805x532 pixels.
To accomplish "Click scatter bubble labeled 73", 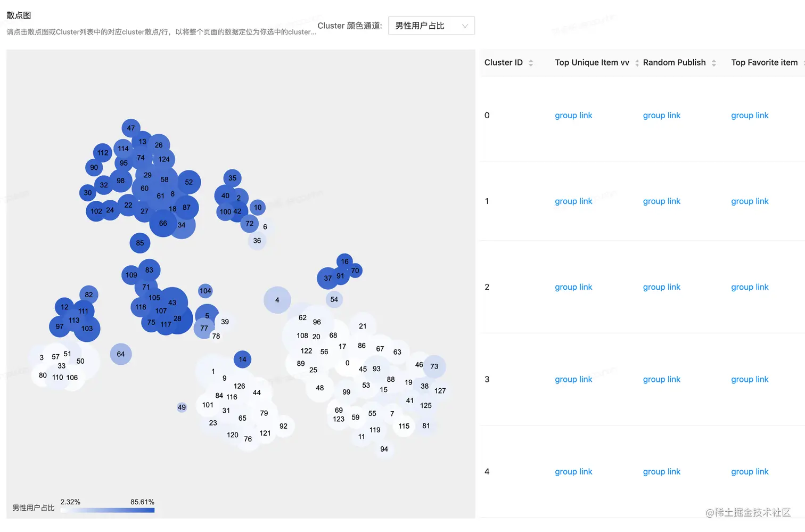I will tap(434, 366).
